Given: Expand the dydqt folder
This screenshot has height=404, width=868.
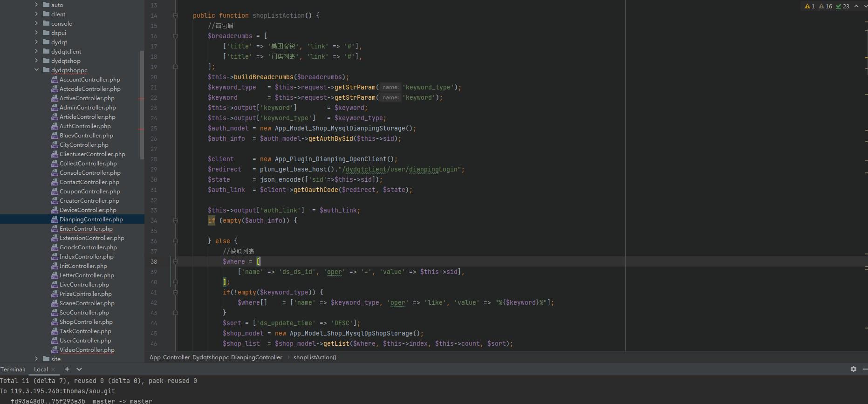Looking at the screenshot, I should tap(36, 42).
